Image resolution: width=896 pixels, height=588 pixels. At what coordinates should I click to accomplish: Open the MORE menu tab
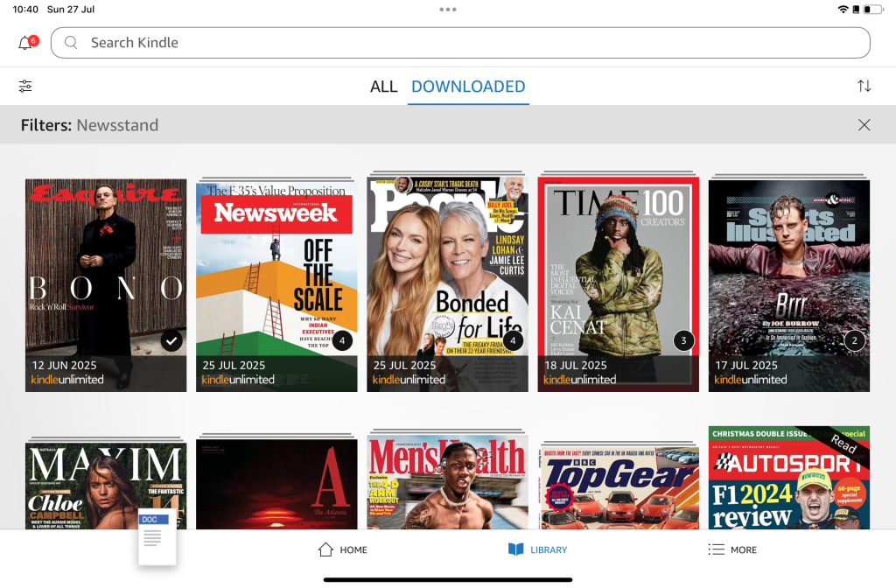(x=732, y=549)
